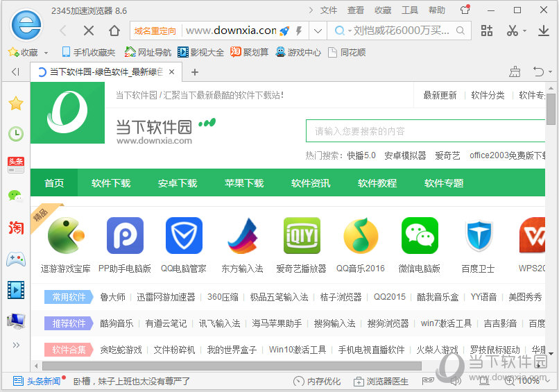Viewport: 559px width, 392px height.
Task: Click 内存优化 in the status bar
Action: click(x=317, y=382)
